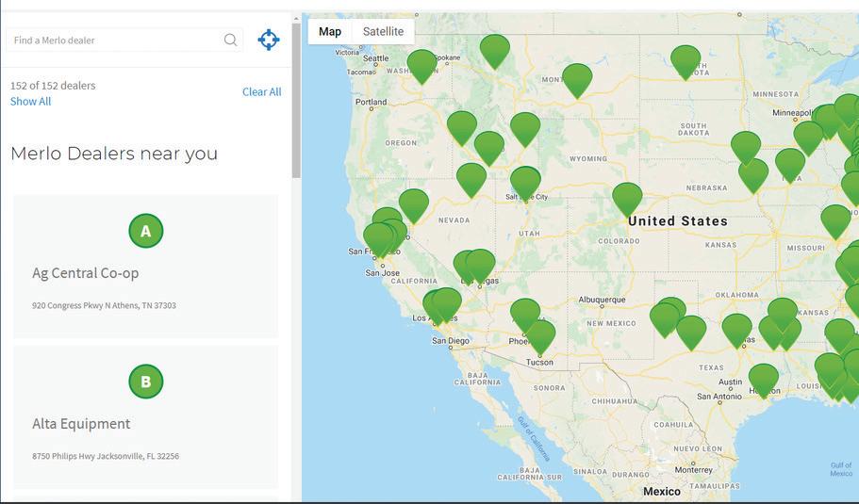Switch to the Satellite view tab
The width and height of the screenshot is (859, 504).
(383, 32)
